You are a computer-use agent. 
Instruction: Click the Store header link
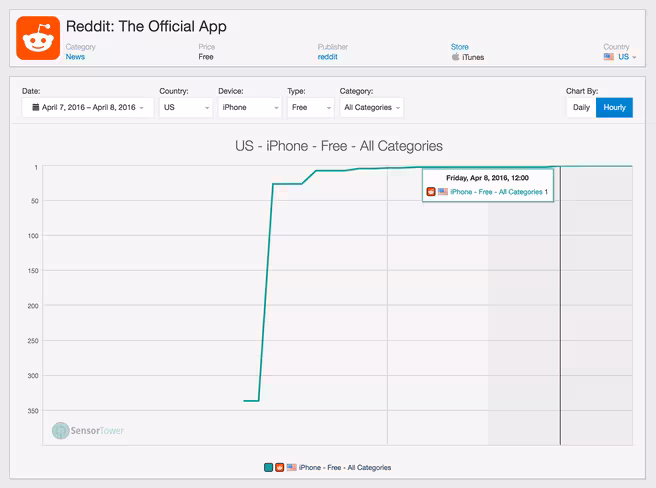click(459, 47)
